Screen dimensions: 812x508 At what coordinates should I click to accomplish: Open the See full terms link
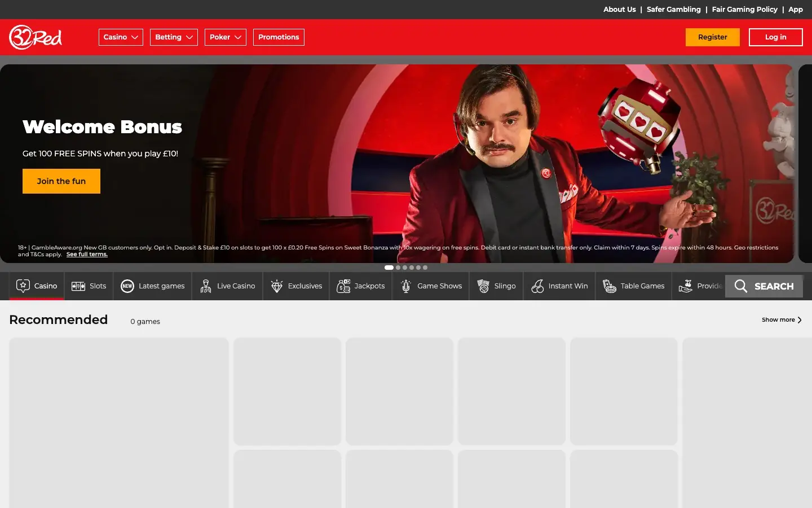(87, 255)
